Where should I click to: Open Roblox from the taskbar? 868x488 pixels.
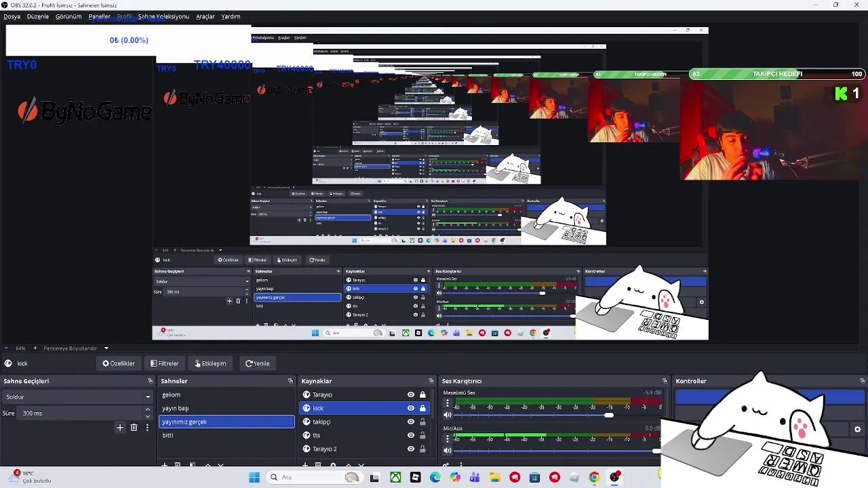(415, 477)
